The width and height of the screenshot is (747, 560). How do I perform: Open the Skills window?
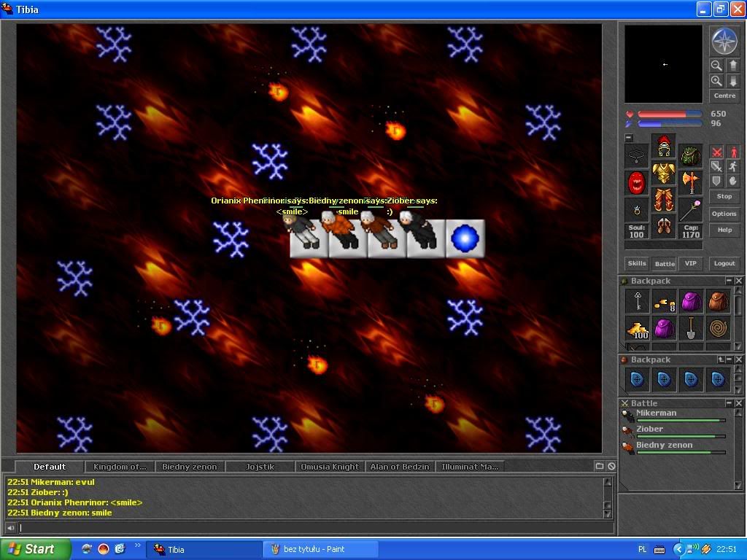pyautogui.click(x=637, y=263)
